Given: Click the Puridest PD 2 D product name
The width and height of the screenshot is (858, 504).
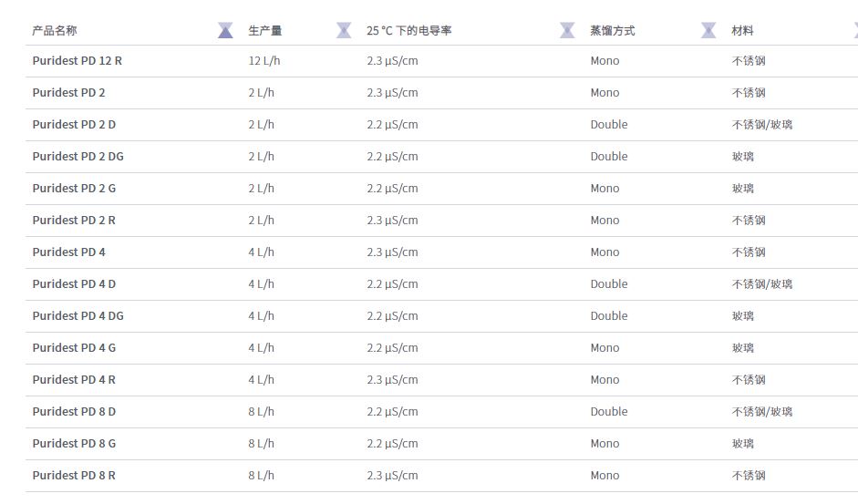Looking at the screenshot, I should point(74,125).
